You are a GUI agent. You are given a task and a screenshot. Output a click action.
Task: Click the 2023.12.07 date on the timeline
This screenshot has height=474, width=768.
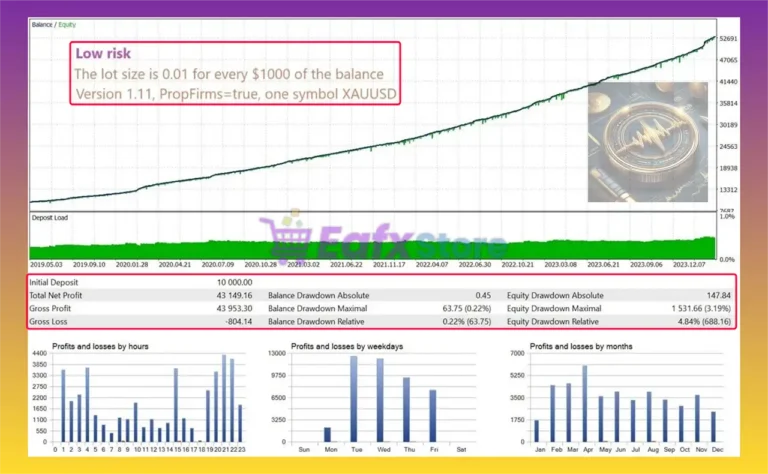click(x=689, y=264)
